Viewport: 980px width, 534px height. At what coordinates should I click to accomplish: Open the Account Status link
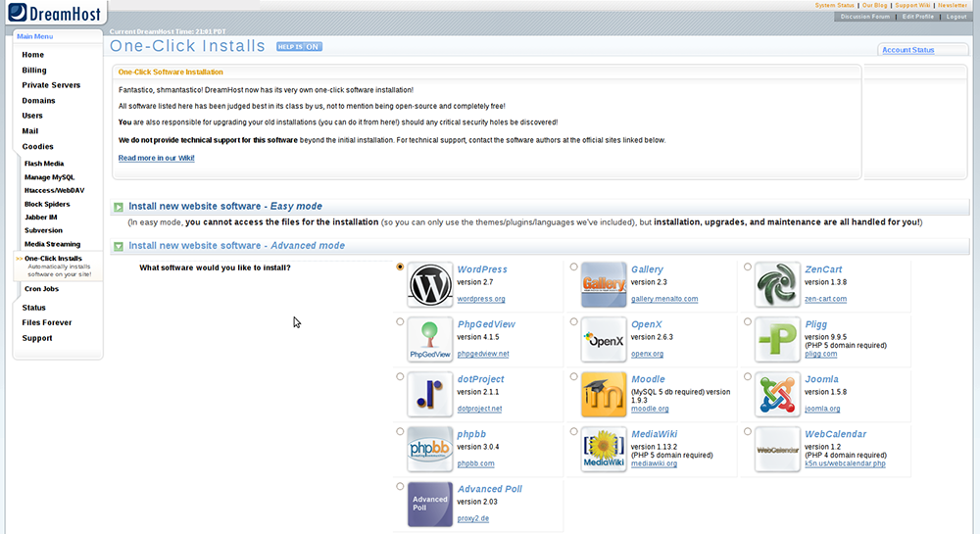[x=908, y=50]
